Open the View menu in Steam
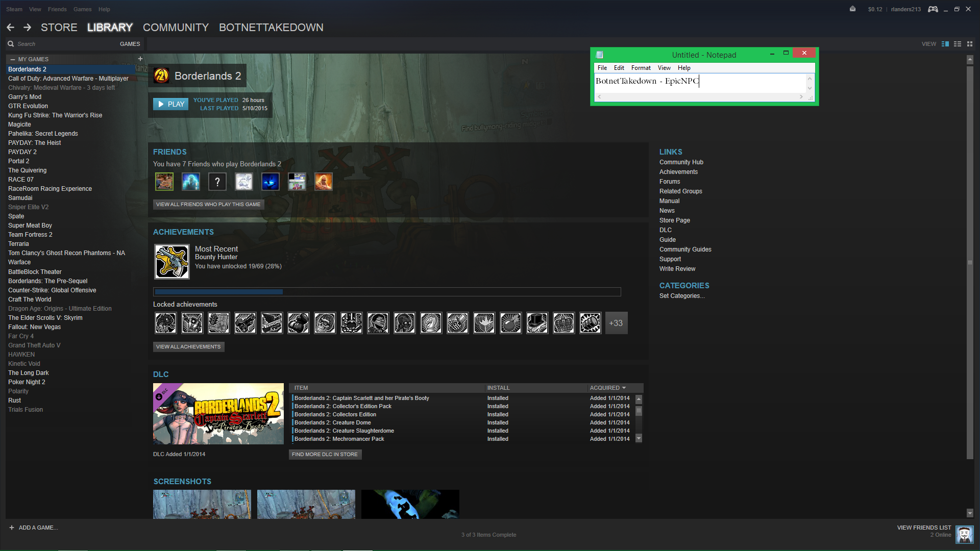Viewport: 980px width, 551px height. point(35,9)
